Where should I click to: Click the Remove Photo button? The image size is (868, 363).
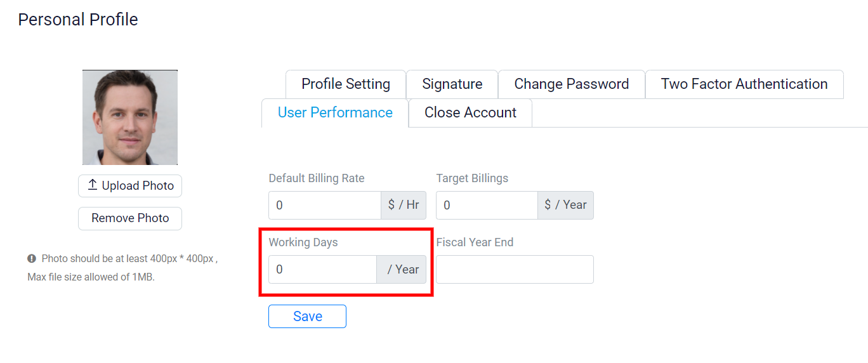(130, 218)
